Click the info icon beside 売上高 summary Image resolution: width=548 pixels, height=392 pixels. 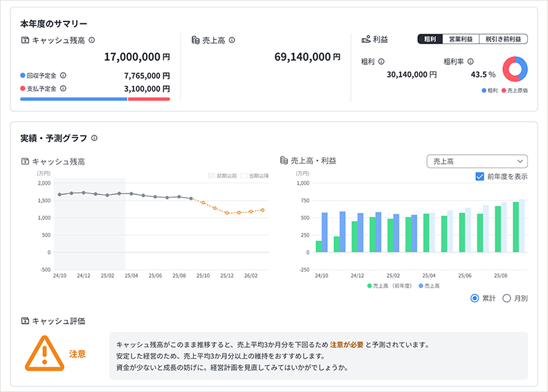[232, 40]
